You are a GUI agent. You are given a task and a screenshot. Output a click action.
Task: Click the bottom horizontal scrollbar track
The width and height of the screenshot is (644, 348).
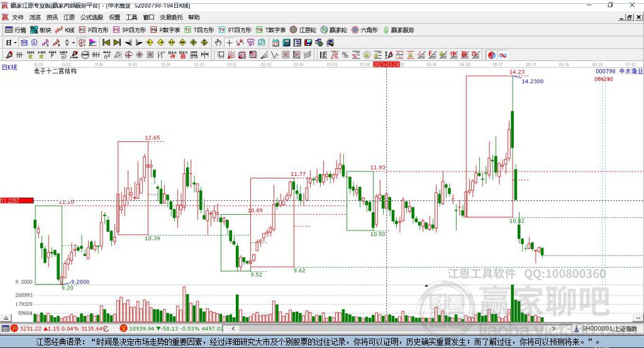click(393, 329)
